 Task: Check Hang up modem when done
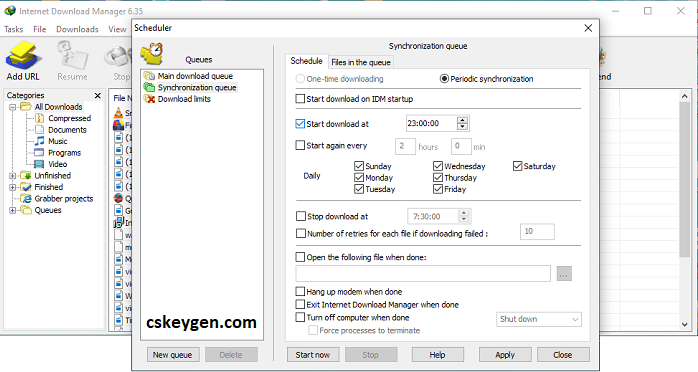[300, 291]
